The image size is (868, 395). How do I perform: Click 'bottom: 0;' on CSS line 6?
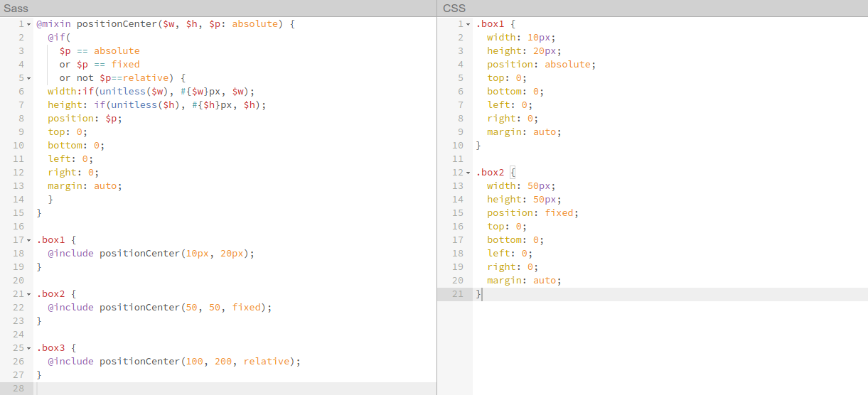pyautogui.click(x=516, y=91)
